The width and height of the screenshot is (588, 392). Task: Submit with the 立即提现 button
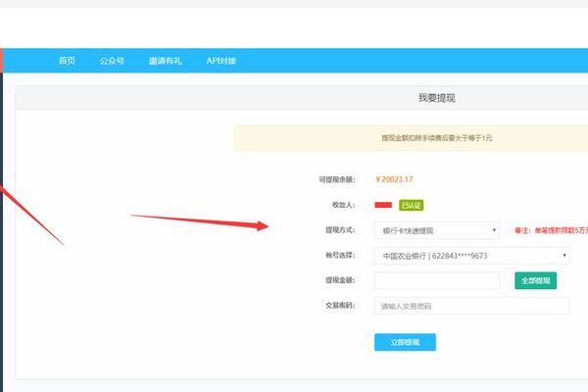405,342
